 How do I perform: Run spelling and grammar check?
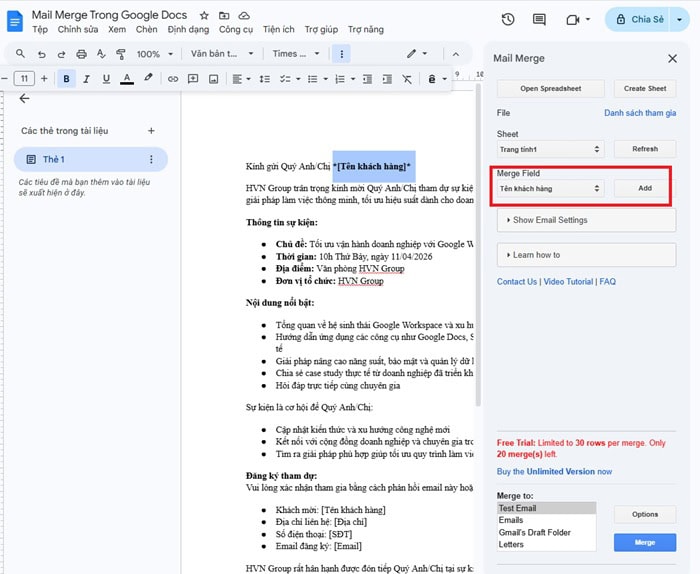point(101,54)
